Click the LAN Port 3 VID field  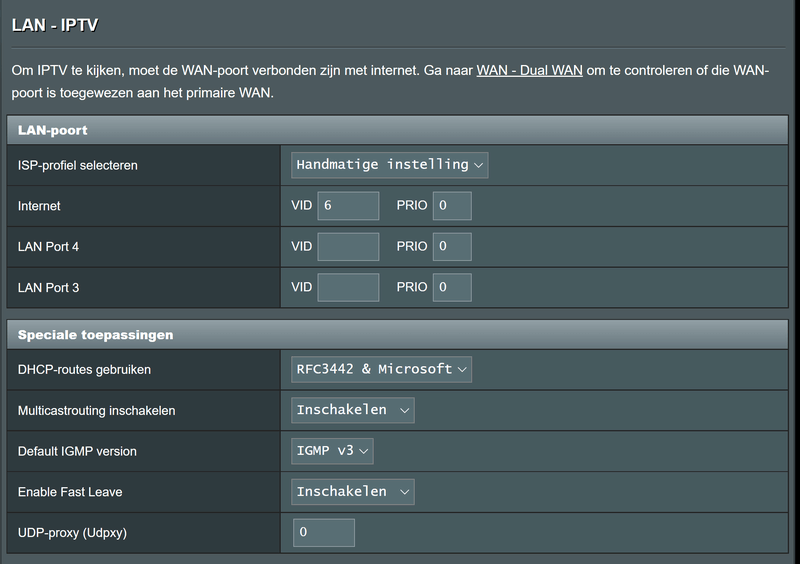(348, 288)
